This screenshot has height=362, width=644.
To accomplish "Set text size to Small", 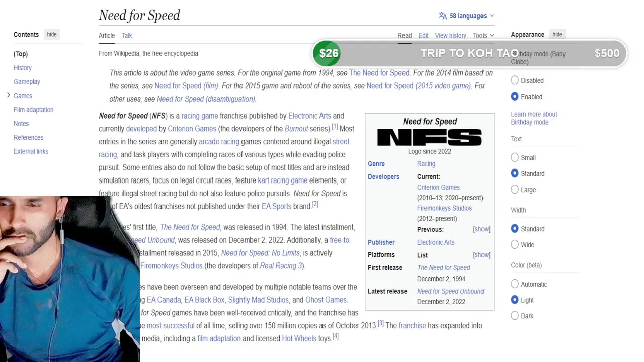I will (x=515, y=157).
